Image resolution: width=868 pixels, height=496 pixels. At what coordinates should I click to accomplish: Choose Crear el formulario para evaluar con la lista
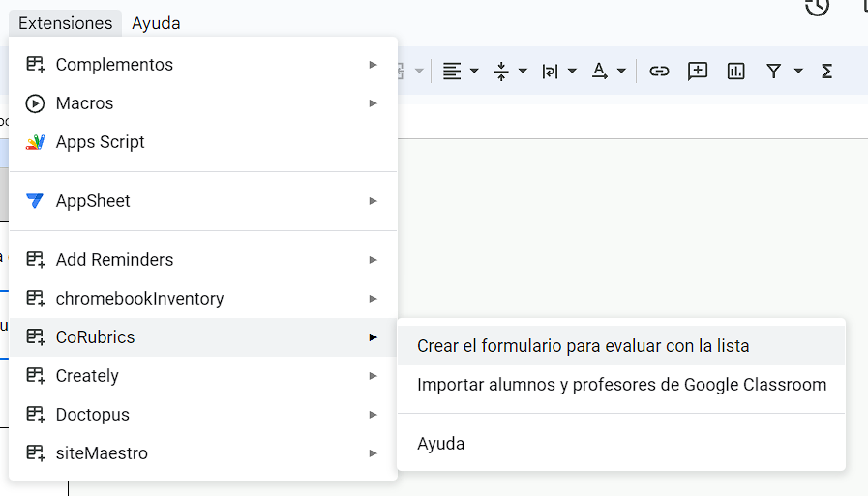point(621,345)
